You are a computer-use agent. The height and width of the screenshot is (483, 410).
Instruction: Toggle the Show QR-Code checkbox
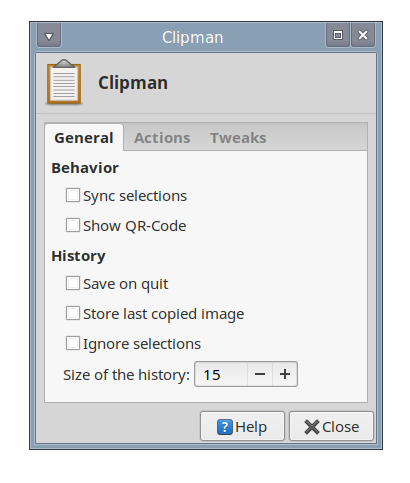click(x=73, y=225)
